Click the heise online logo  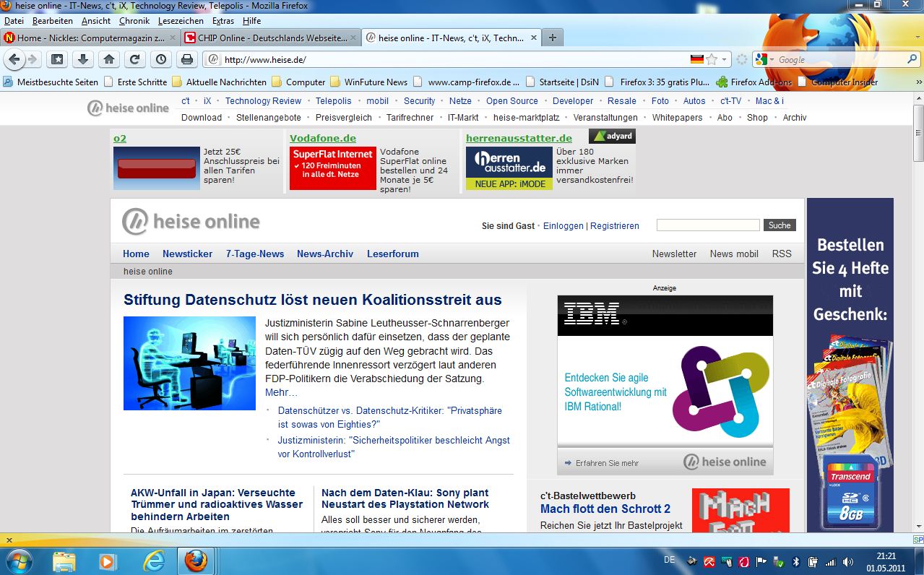[191, 222]
